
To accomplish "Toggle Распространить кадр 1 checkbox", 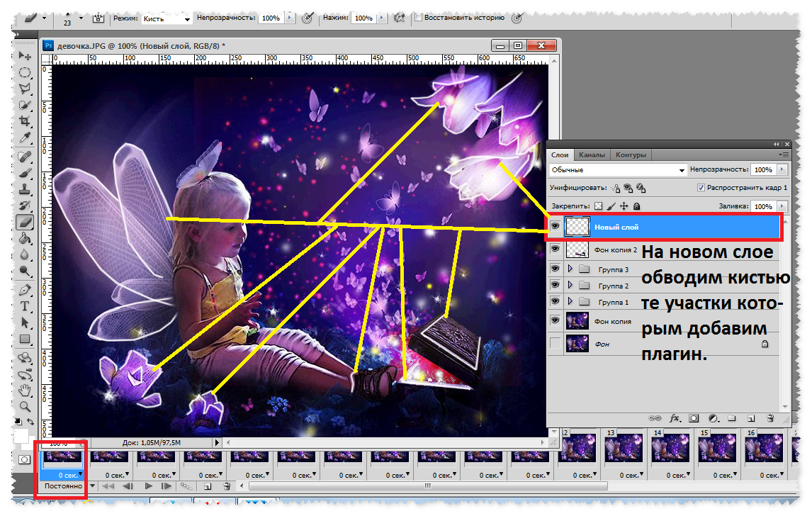I will coord(701,188).
